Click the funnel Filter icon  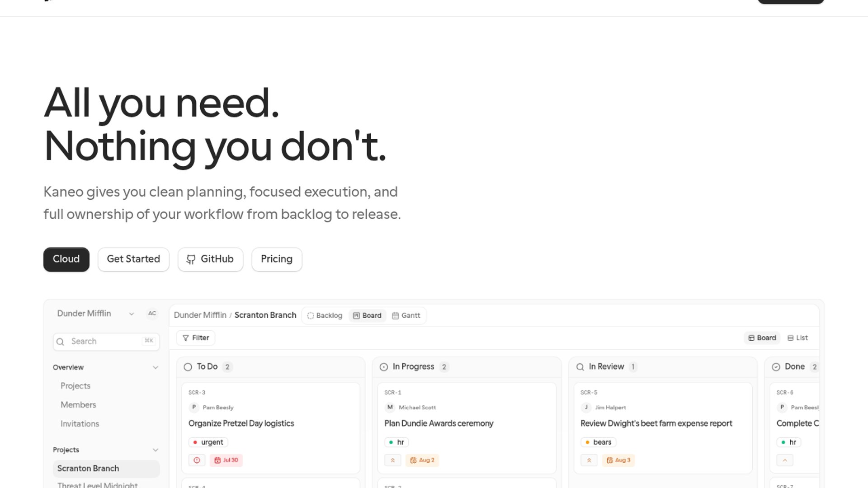[x=185, y=338]
